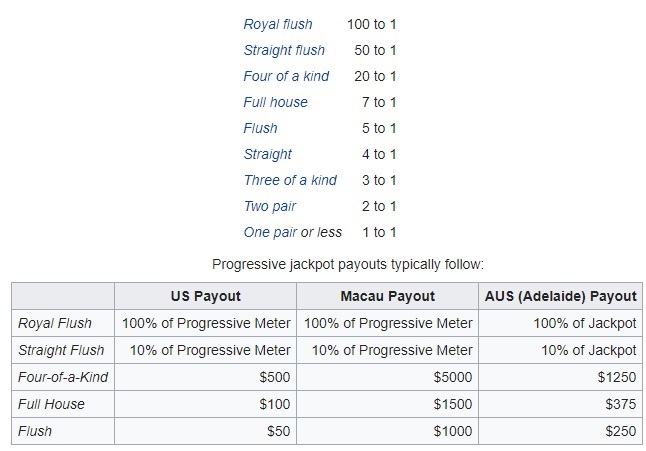Click the AUS (Adelaide) Payout header
The width and height of the screenshot is (646, 451).
(x=562, y=296)
